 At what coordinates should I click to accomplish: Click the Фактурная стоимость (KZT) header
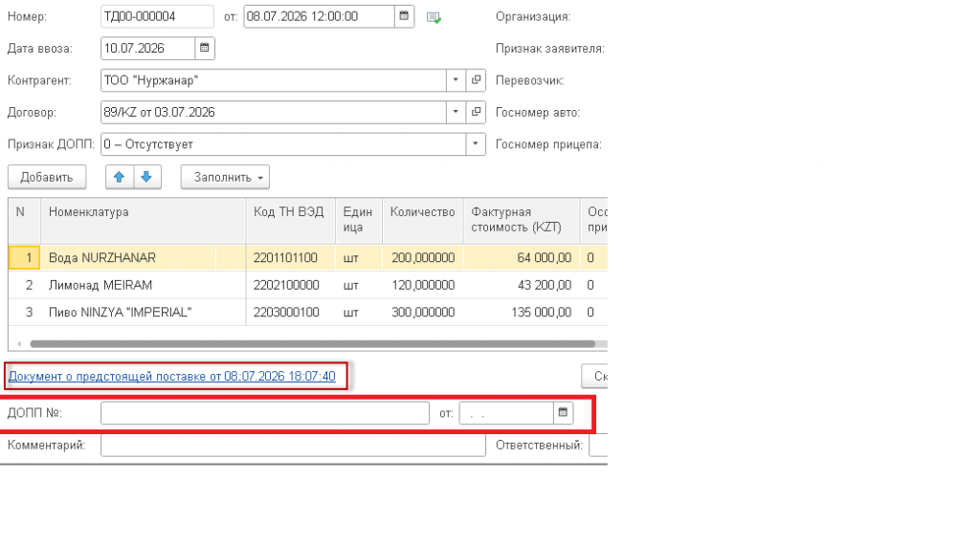[522, 221]
